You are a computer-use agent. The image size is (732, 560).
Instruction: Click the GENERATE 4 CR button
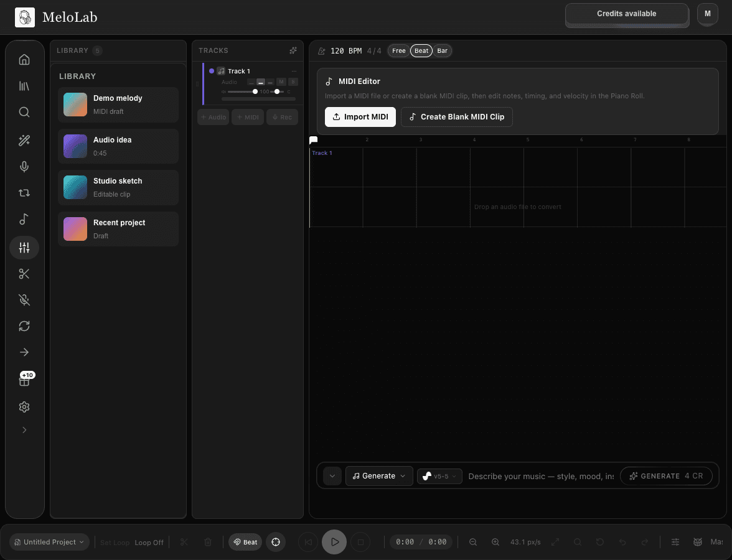666,476
